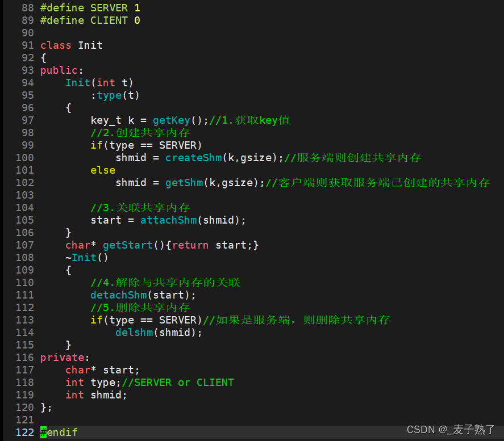
Task: Click ':type(t)' initializer on line 95
Action: (x=115, y=95)
